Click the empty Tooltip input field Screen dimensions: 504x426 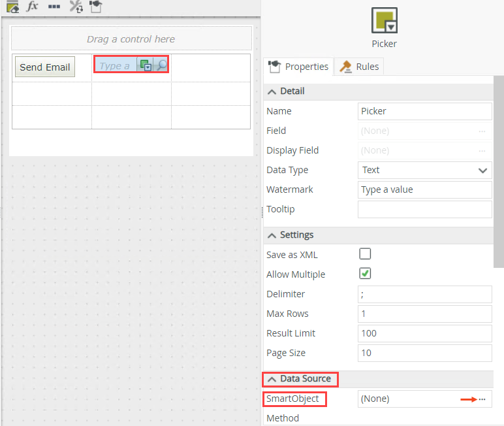point(424,209)
